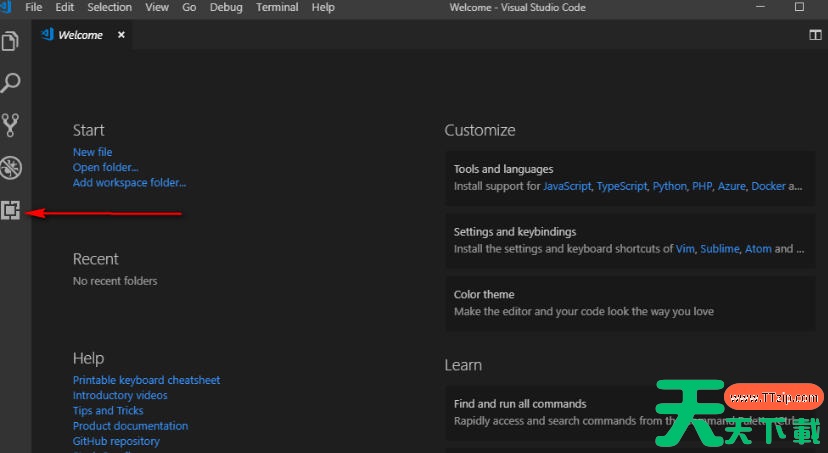This screenshot has width=828, height=453.
Task: Click the split editor layout icon
Action: pyautogui.click(x=815, y=35)
